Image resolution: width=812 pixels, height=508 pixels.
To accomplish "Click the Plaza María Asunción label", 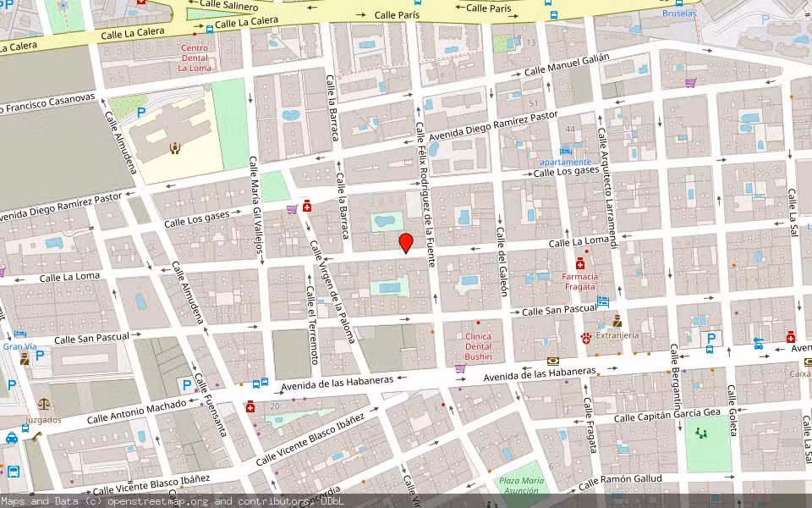I will pos(522,486).
